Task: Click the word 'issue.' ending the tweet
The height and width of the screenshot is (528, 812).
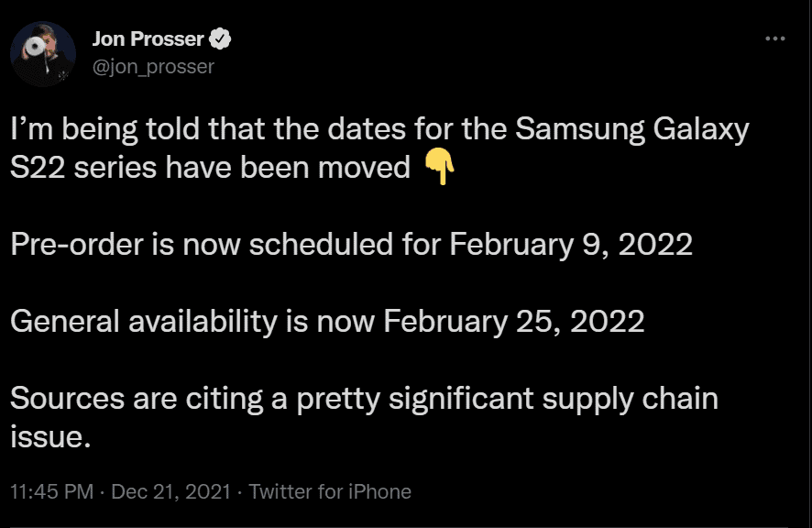Action: click(x=50, y=436)
